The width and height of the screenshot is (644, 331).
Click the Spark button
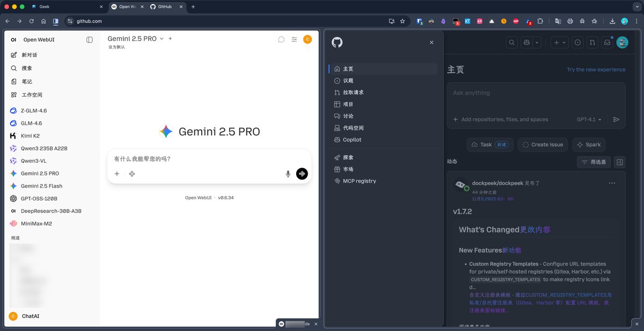(589, 145)
